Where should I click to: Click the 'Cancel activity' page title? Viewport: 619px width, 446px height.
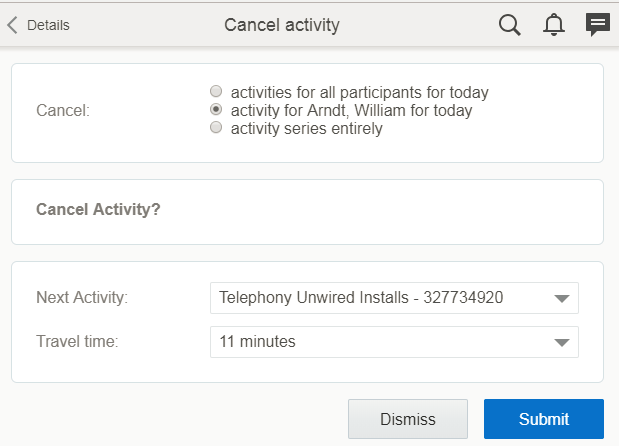282,25
